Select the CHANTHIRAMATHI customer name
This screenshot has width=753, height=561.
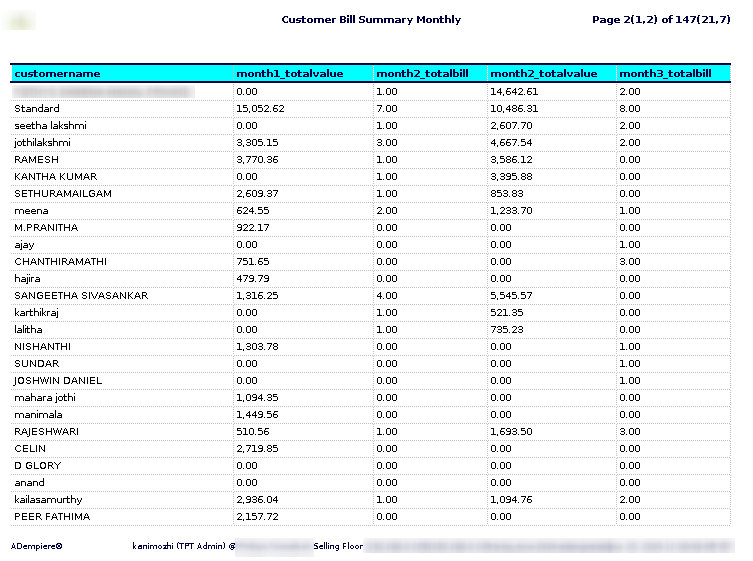(x=61, y=262)
